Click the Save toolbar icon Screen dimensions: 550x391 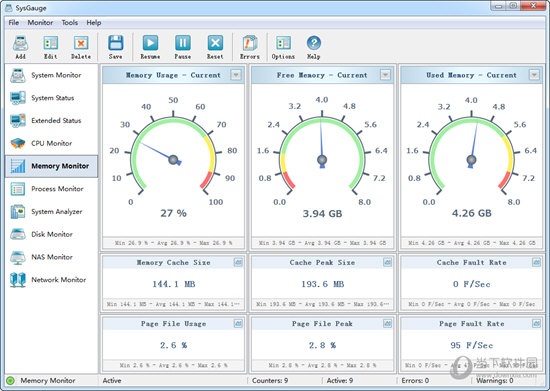(115, 43)
